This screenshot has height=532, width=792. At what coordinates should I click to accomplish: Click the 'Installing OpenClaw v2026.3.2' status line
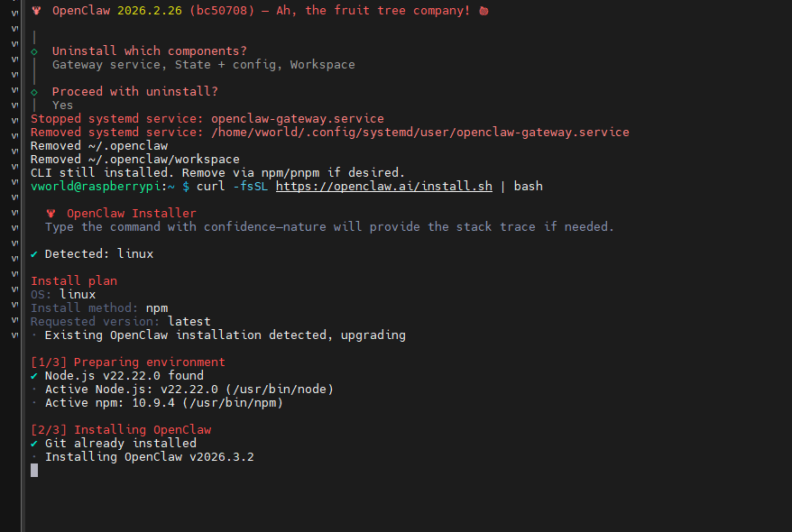click(x=149, y=457)
